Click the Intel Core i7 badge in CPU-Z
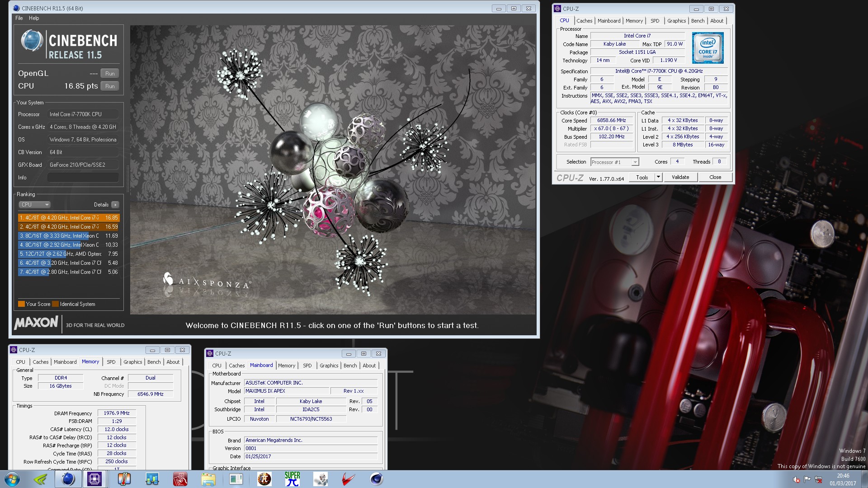The height and width of the screenshot is (488, 868). pos(708,48)
